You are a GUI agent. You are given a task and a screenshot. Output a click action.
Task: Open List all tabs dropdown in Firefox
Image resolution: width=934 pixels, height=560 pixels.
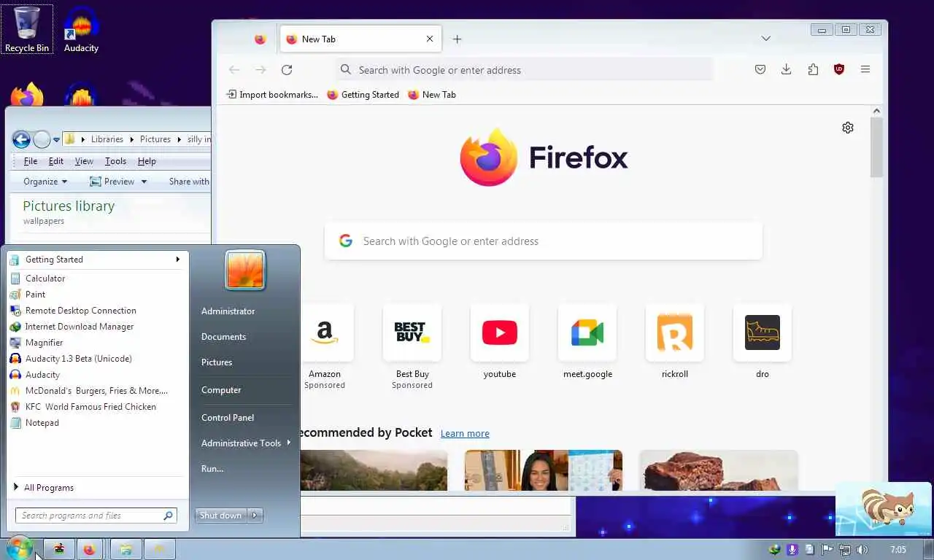tap(765, 39)
